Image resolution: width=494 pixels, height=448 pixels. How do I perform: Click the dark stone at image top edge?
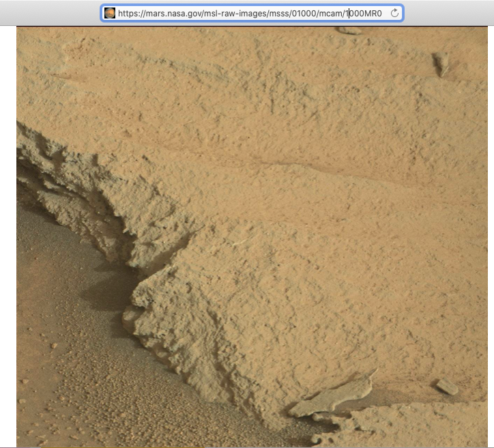coord(351,30)
